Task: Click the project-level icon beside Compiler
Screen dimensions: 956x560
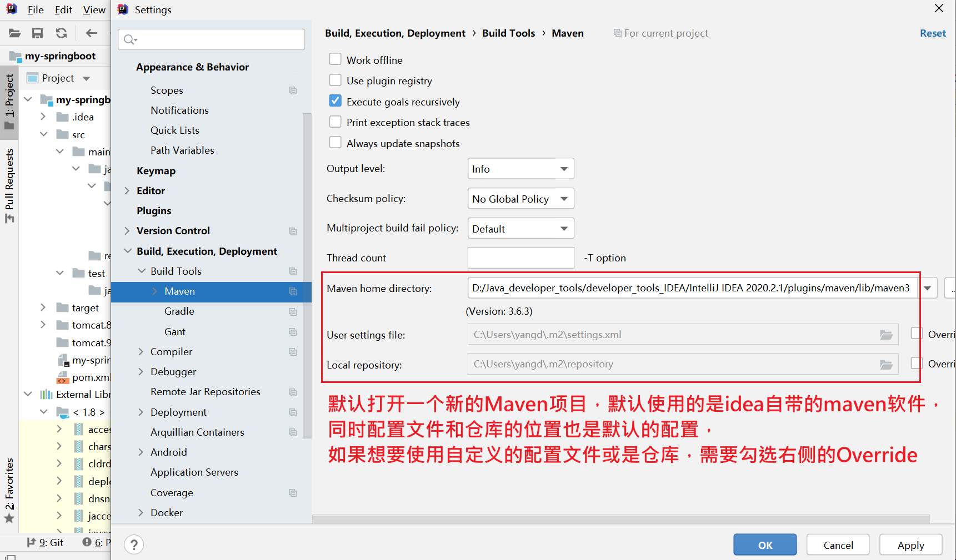Action: [x=293, y=352]
